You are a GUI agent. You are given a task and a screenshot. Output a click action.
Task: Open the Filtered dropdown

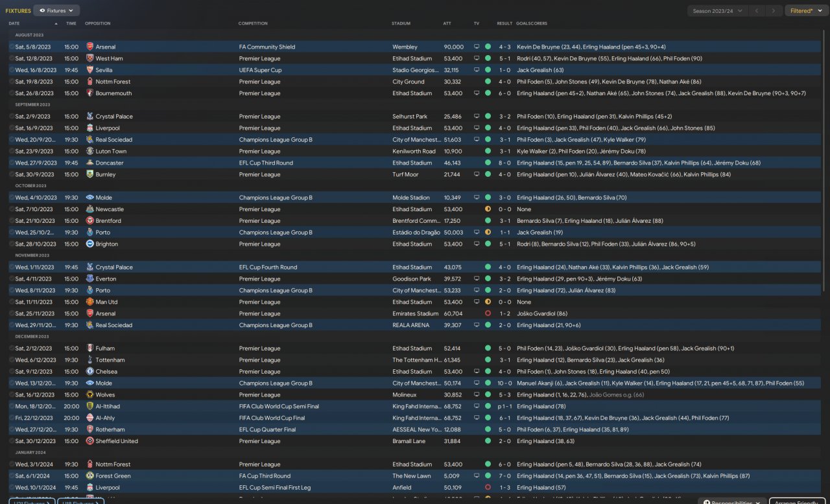click(x=806, y=10)
